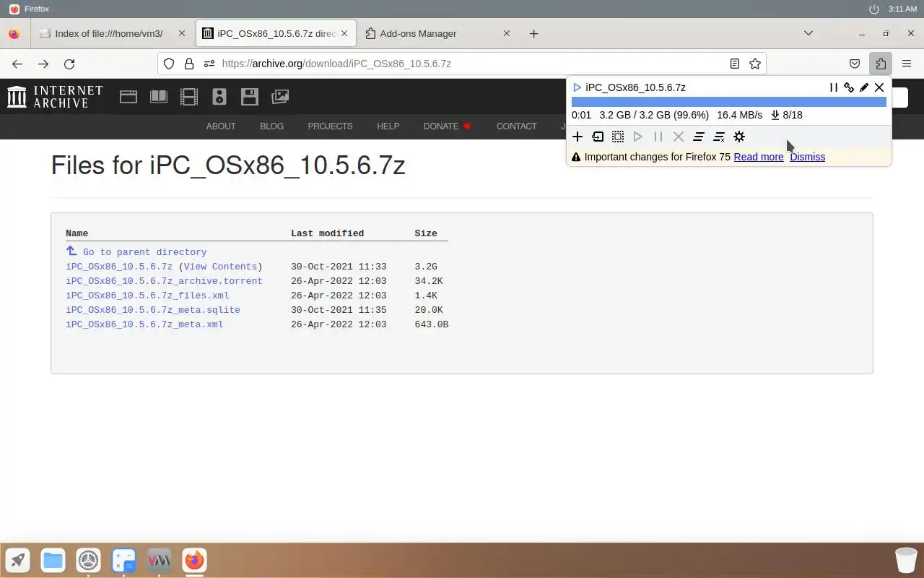This screenshot has width=924, height=578.
Task: Open Internet Archive images icon
Action: tap(280, 97)
